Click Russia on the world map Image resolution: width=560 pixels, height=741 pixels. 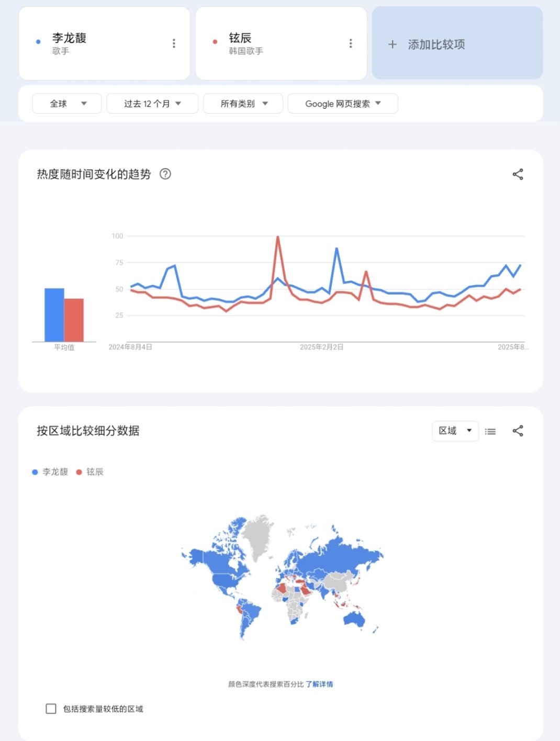click(340, 555)
